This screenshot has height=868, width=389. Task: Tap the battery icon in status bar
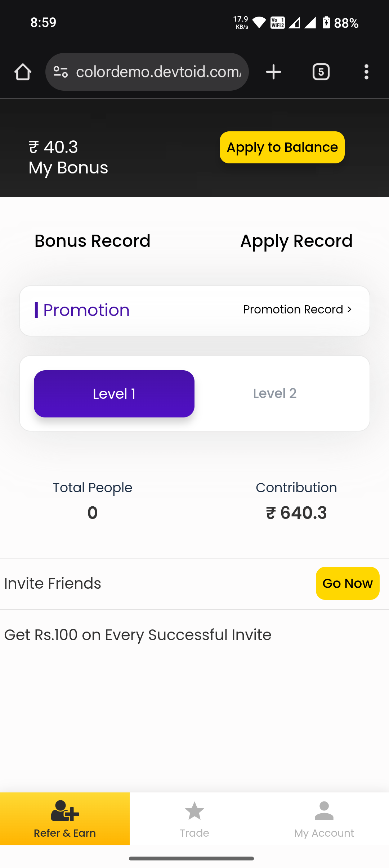[x=326, y=23]
